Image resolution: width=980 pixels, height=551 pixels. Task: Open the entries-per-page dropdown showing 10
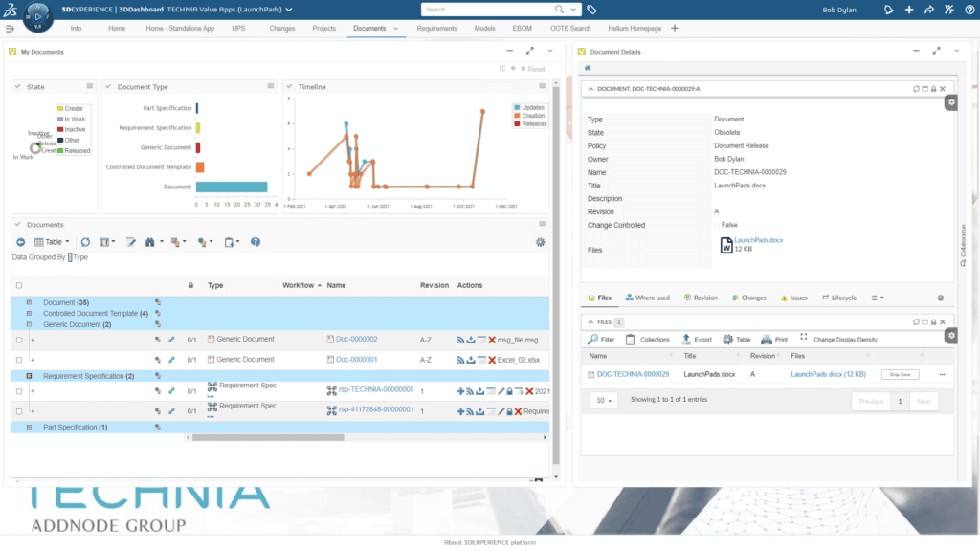(604, 401)
